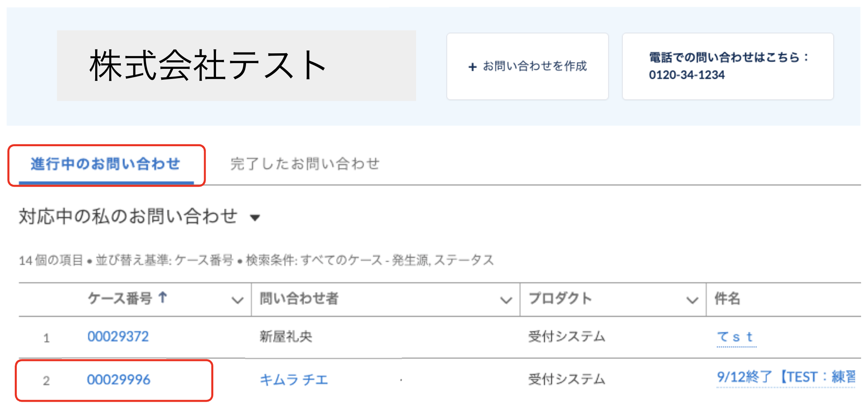Click the お問い合わせを作成 button

pos(528,66)
